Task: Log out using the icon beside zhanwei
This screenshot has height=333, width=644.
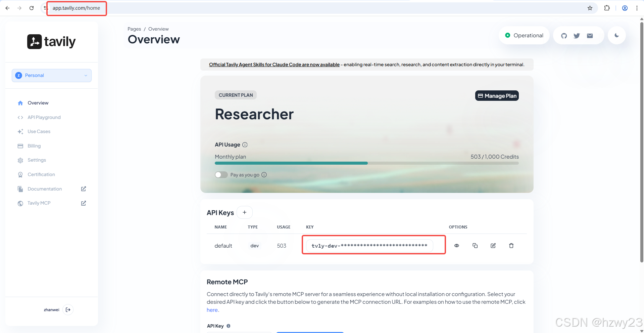Action: click(x=68, y=309)
